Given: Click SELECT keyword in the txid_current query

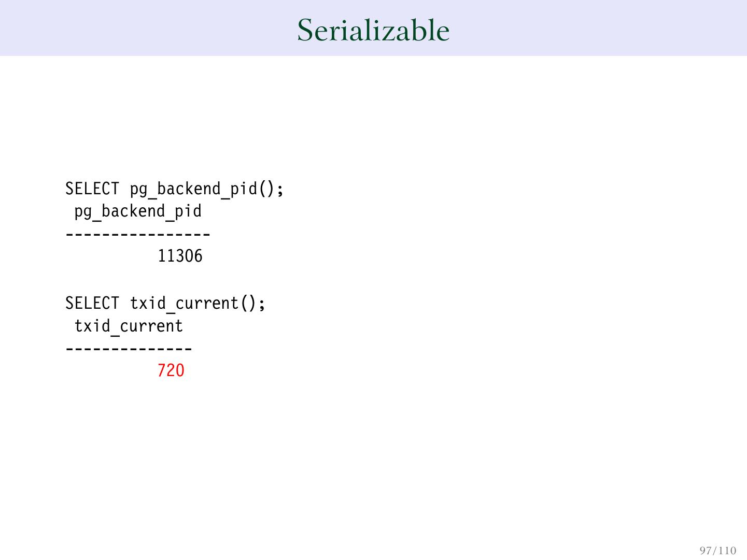Looking at the screenshot, I should 92,303.
